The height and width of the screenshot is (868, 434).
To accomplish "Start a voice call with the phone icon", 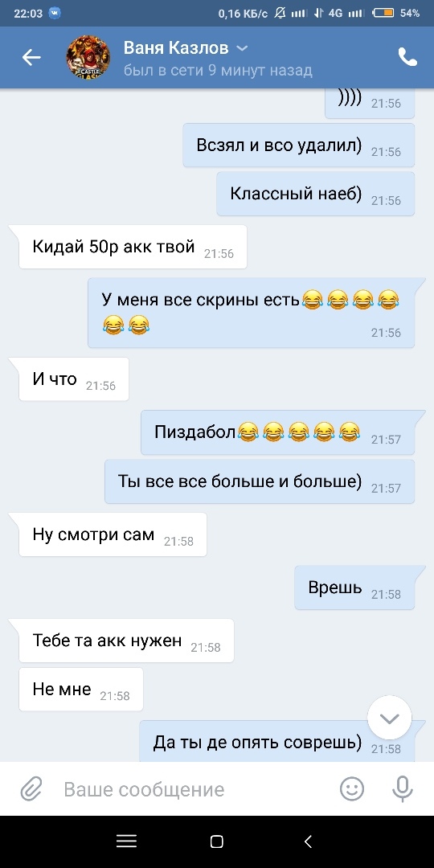I will 408,57.
